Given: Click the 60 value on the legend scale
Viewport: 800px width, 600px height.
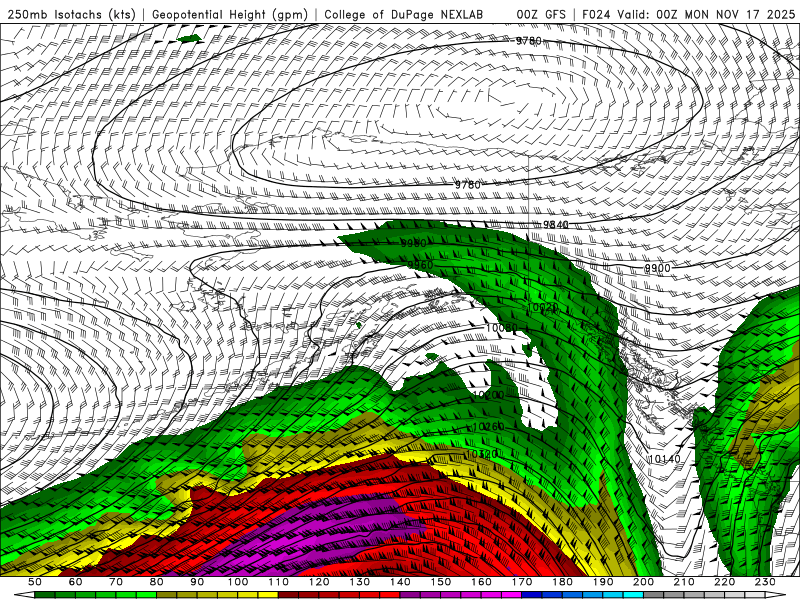Looking at the screenshot, I should coord(75,582).
